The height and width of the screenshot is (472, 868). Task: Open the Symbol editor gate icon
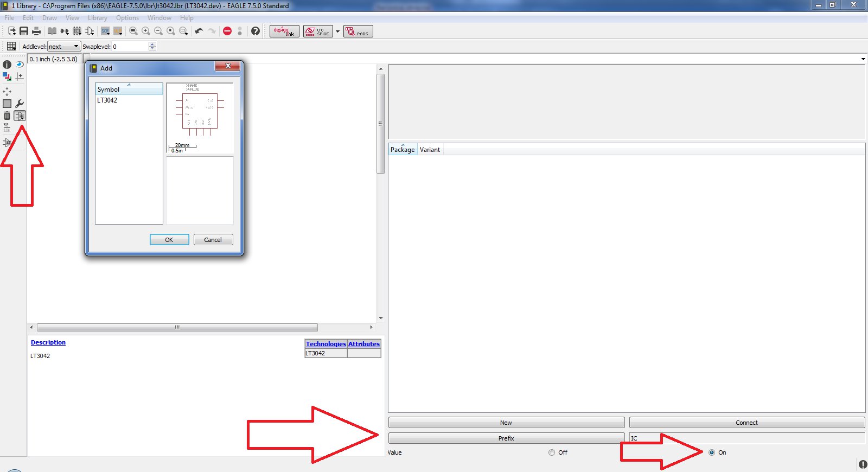point(90,31)
